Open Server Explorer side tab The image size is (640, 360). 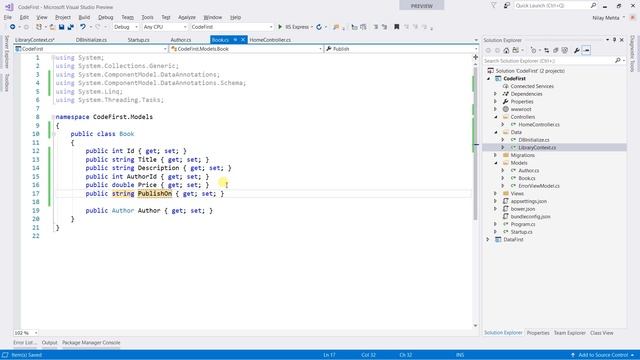7,52
